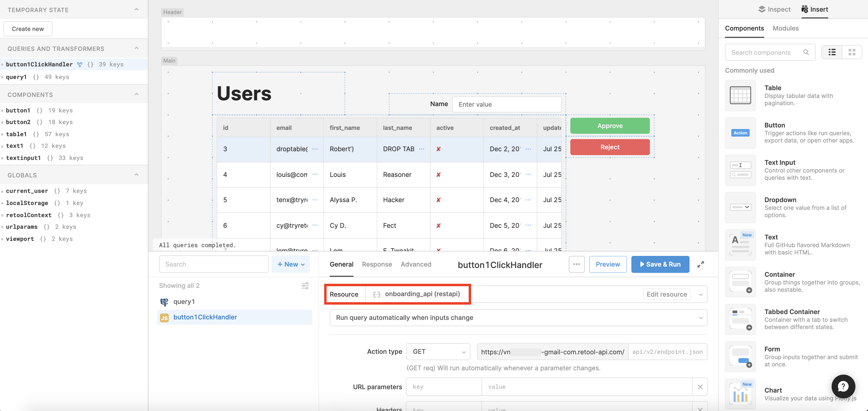Open the New query dropdown
This screenshot has height=411, width=868.
pyautogui.click(x=291, y=264)
